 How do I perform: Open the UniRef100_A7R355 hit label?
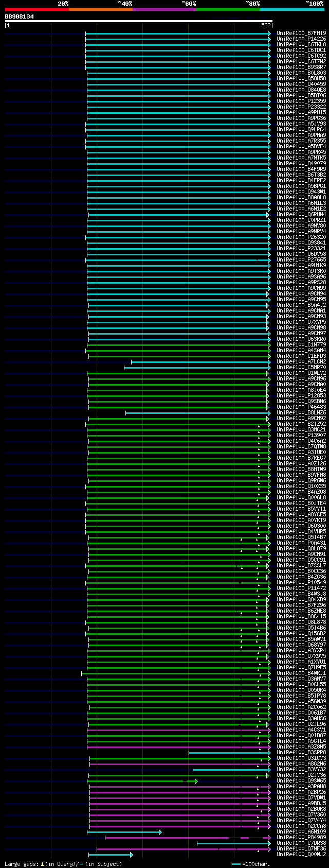[x=301, y=141]
